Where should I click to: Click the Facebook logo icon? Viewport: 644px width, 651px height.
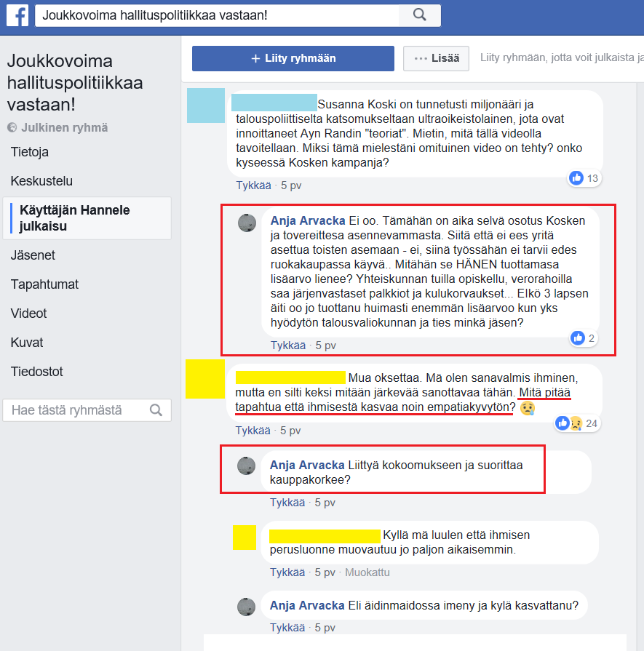pos(17,15)
